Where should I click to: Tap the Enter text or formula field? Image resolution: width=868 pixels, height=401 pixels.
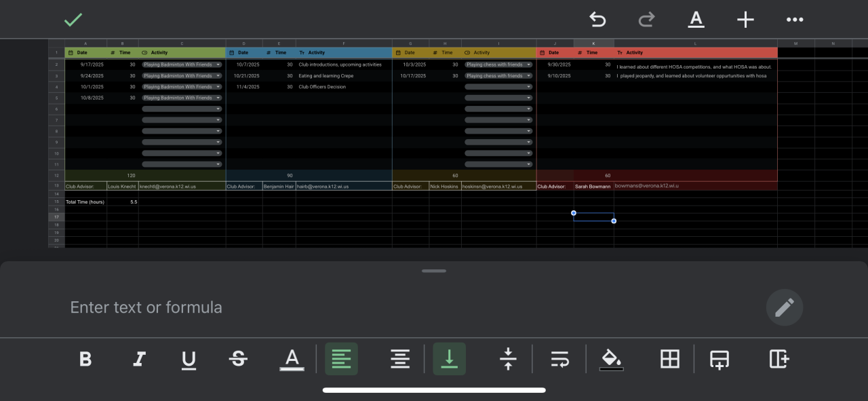pyautogui.click(x=146, y=307)
